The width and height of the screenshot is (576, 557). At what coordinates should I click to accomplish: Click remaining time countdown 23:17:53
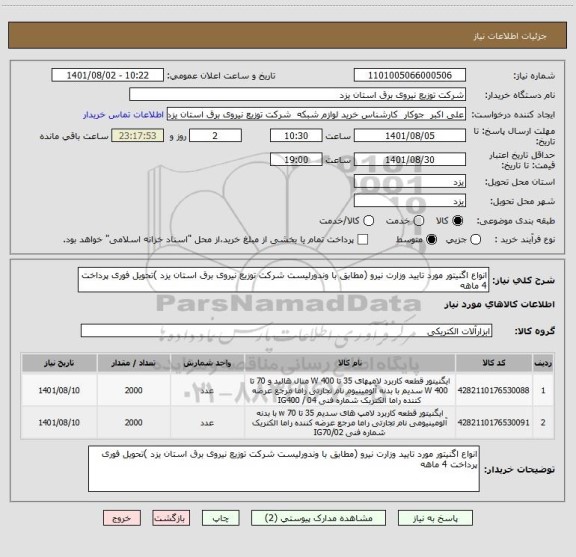[138, 136]
